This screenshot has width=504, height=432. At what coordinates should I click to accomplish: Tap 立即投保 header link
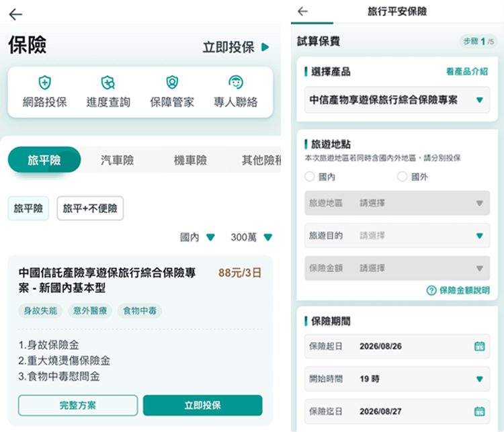tap(228, 47)
